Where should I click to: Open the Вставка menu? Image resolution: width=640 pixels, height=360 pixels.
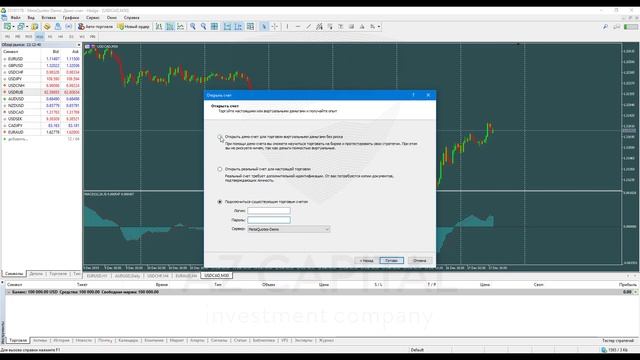pos(49,18)
